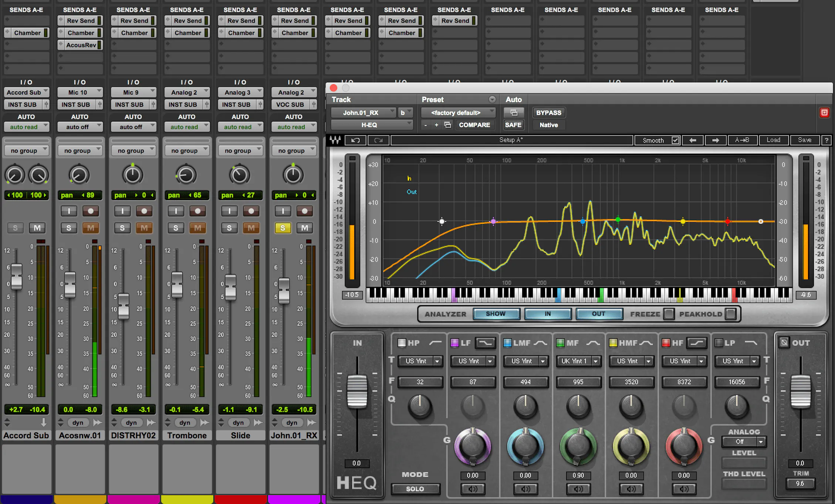The height and width of the screenshot is (504, 835).
Task: Click the H-EQ undo arrow icon
Action: coord(355,140)
